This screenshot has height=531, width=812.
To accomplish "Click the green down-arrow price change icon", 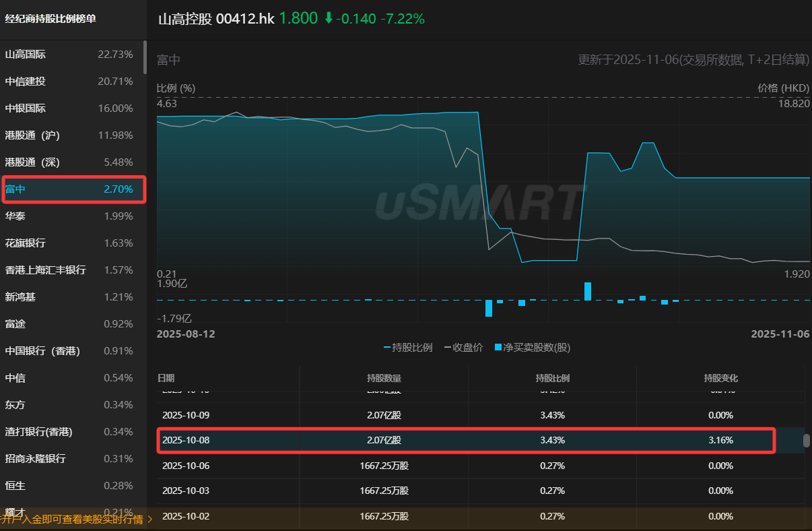I will click(x=329, y=19).
